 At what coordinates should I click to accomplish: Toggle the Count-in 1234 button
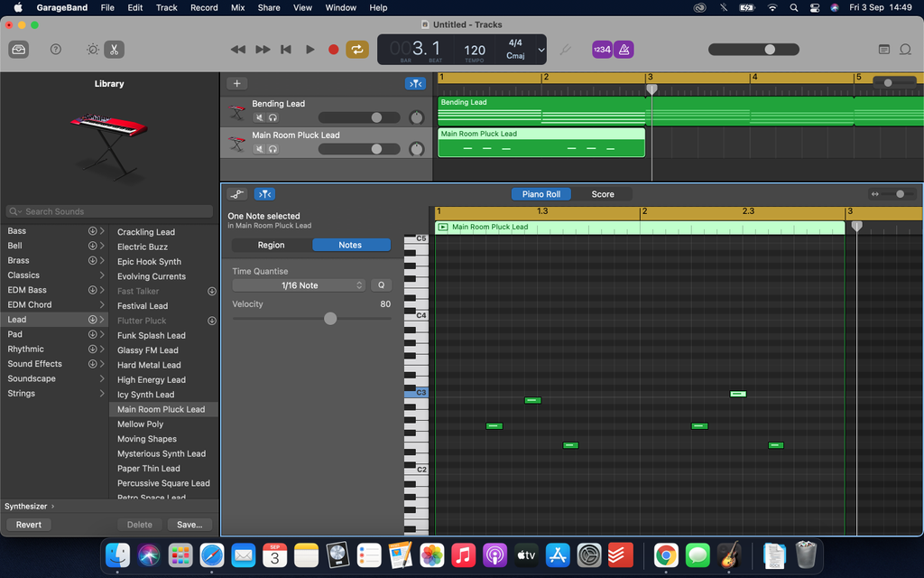[x=602, y=50]
